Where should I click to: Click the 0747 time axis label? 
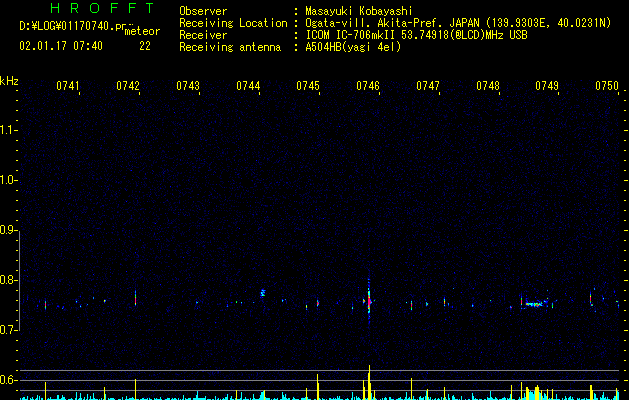pos(428,86)
